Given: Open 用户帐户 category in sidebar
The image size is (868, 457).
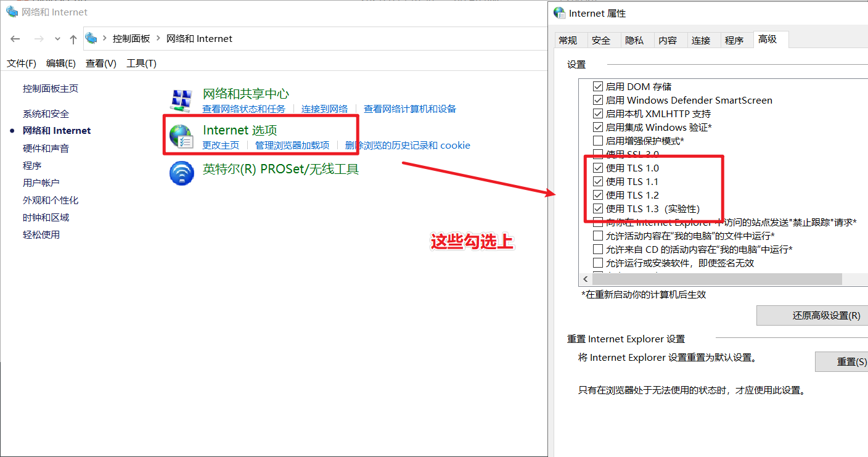Looking at the screenshot, I should point(41,183).
